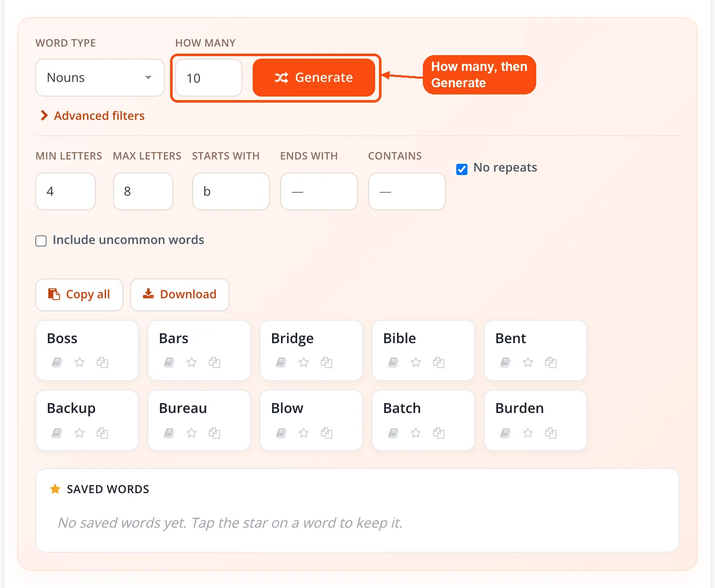Star the word Boss
The image size is (715, 588).
(79, 362)
